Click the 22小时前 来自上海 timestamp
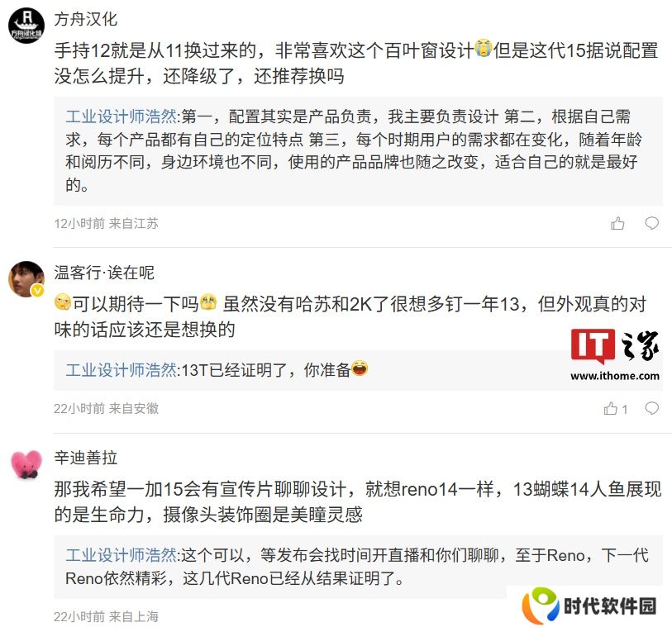 107,617
